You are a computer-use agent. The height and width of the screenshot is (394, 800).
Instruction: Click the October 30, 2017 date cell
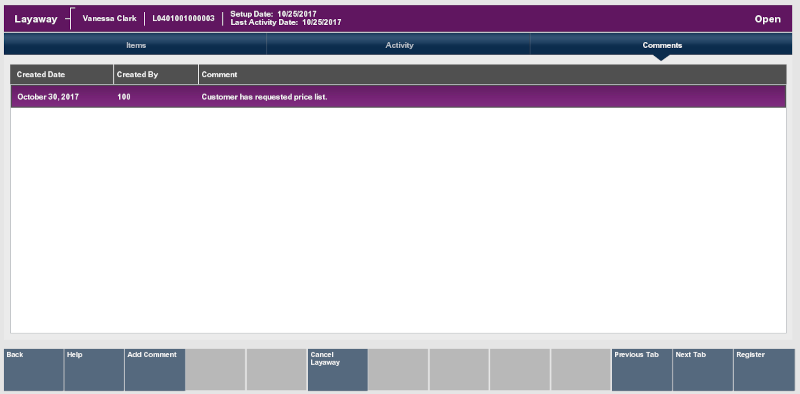(x=48, y=96)
